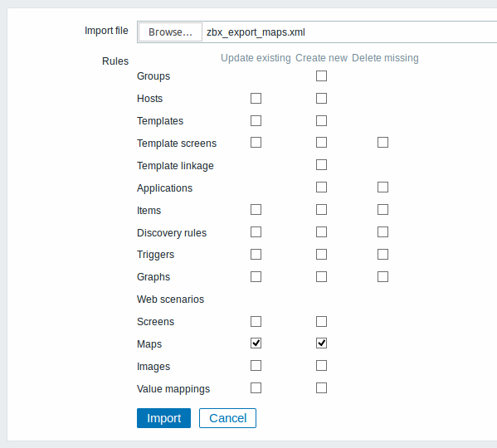
Task: Uncheck Create new for Maps
Action: (x=321, y=343)
